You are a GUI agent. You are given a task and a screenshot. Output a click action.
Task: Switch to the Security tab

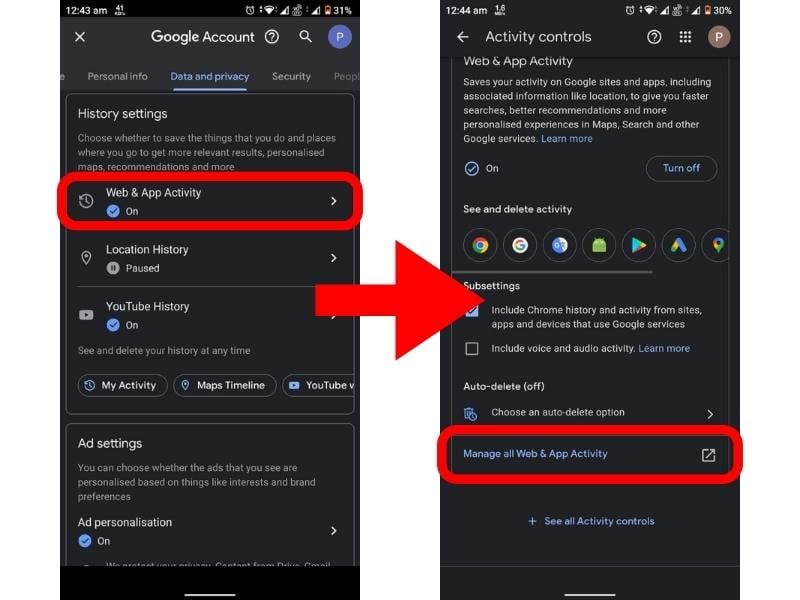tap(291, 77)
